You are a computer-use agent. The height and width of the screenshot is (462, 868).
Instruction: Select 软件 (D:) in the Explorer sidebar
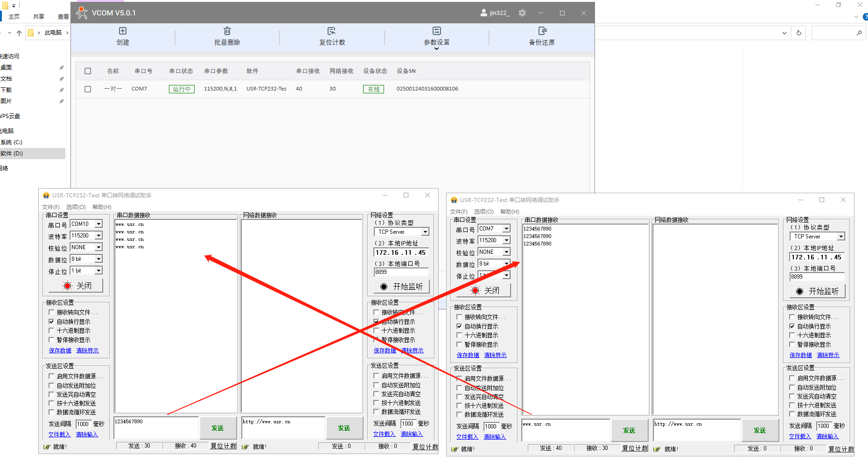click(32, 154)
